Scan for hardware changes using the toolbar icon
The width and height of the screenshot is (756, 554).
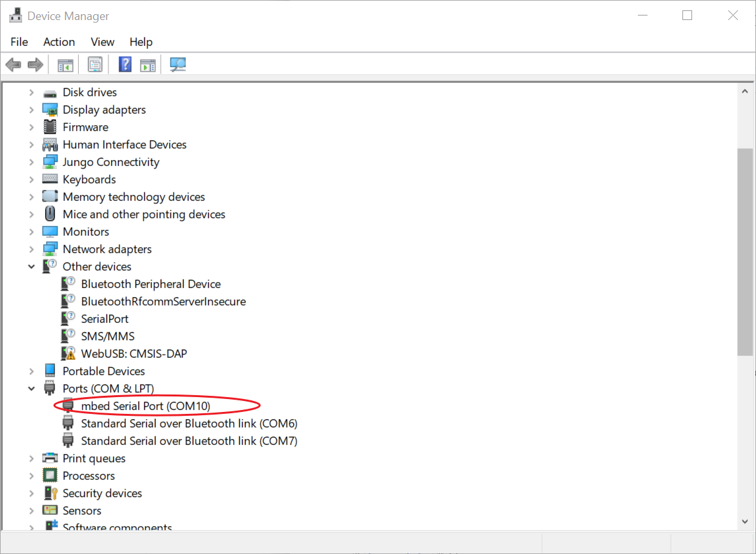(178, 64)
